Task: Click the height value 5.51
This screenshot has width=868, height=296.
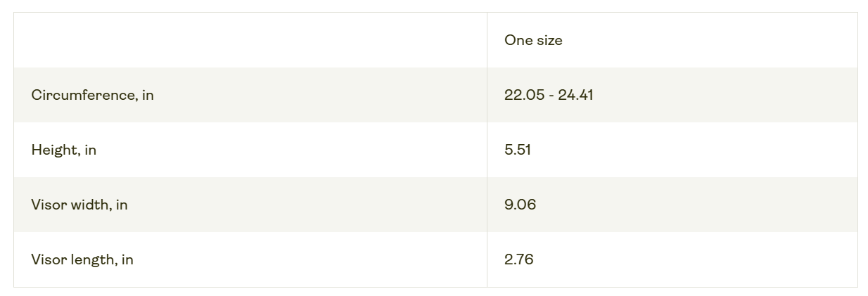Action: tap(517, 150)
